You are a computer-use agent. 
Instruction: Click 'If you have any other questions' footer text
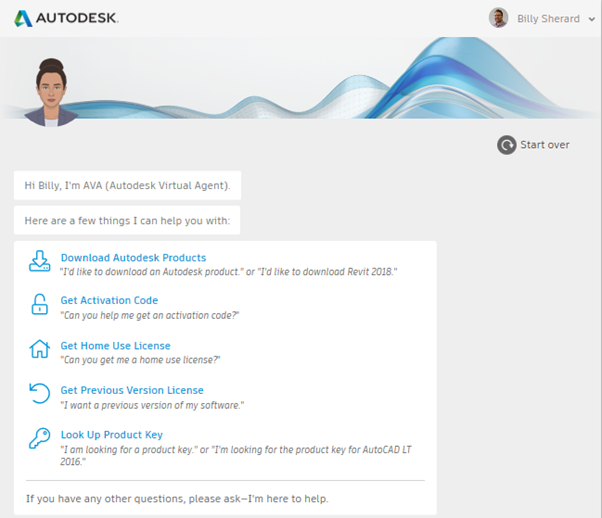[177, 499]
